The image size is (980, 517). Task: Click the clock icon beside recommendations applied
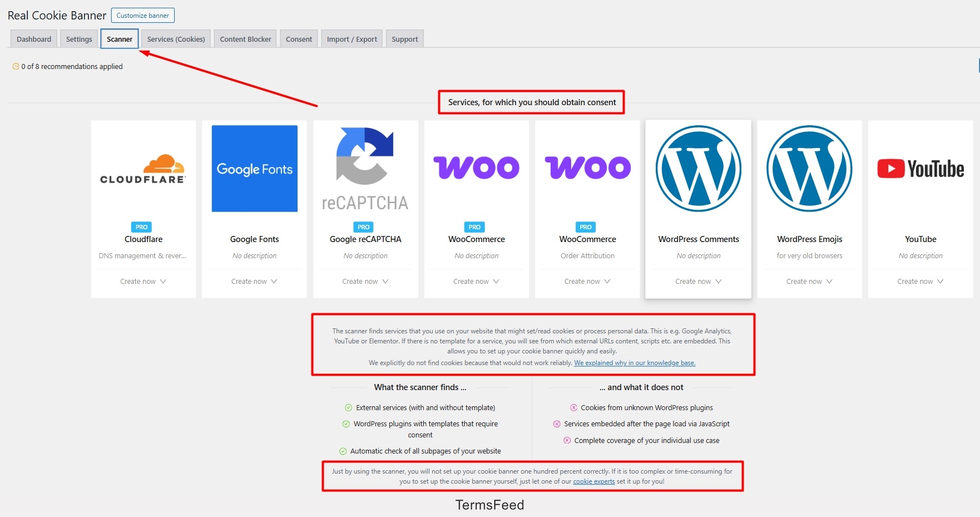pyautogui.click(x=16, y=66)
